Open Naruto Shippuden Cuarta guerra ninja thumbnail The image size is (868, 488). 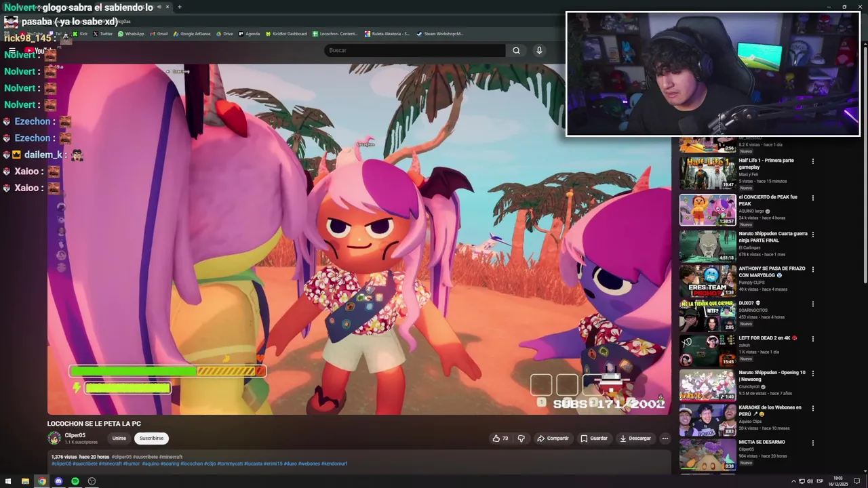point(707,246)
